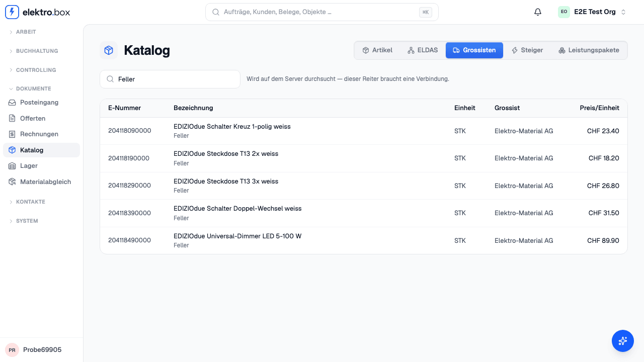
Task: Open the Steiger tab
Action: tap(527, 50)
